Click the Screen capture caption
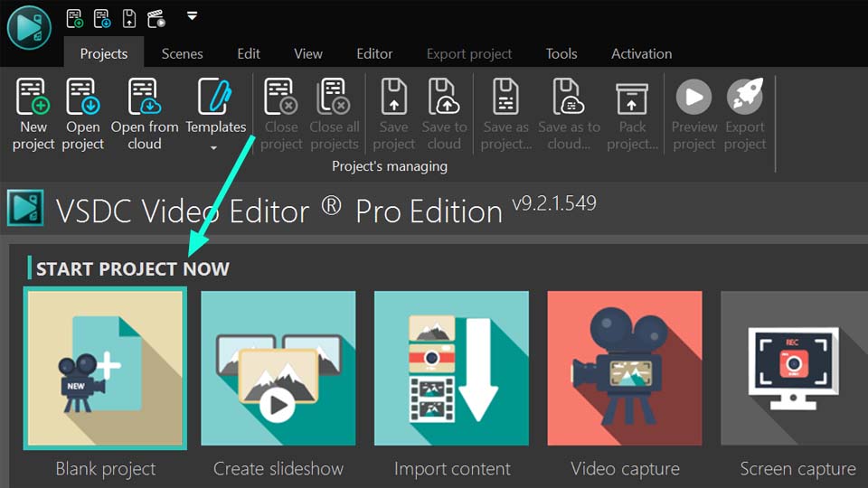 tap(798, 469)
